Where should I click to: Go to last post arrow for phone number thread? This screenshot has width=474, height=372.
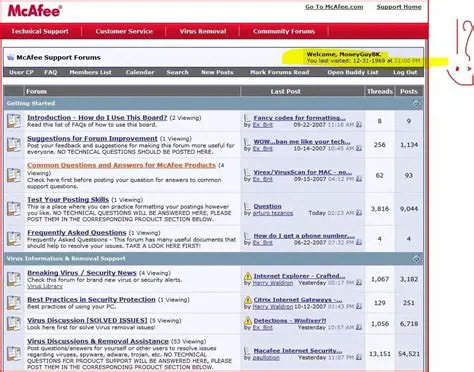(x=359, y=242)
